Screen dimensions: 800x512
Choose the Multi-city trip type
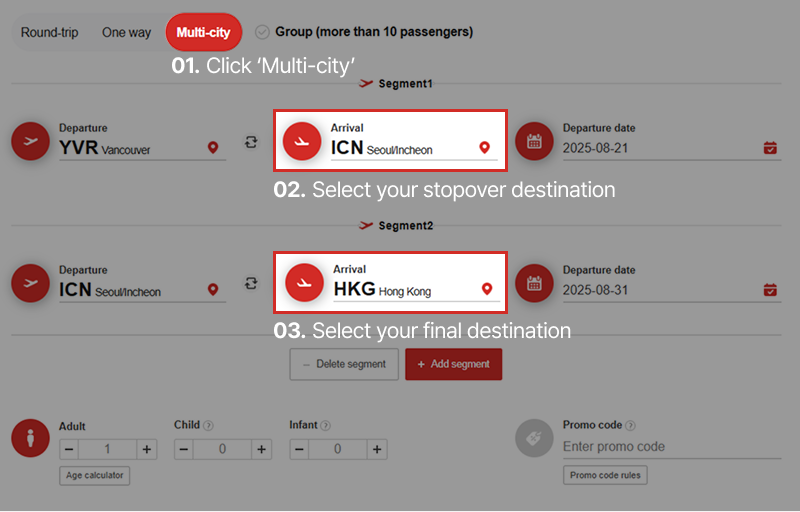click(x=203, y=32)
